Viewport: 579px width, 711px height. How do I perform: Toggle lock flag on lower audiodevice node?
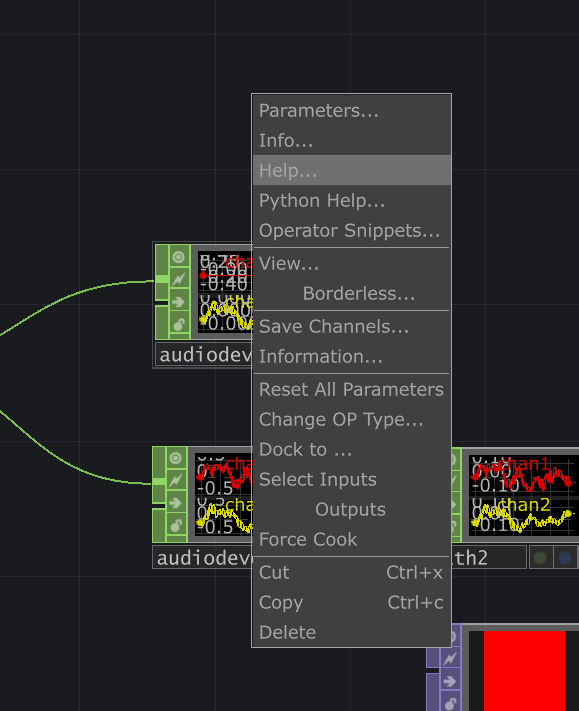(x=176, y=526)
